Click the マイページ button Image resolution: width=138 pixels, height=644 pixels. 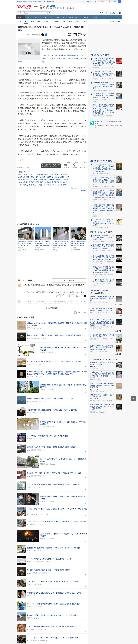pos(103,13)
